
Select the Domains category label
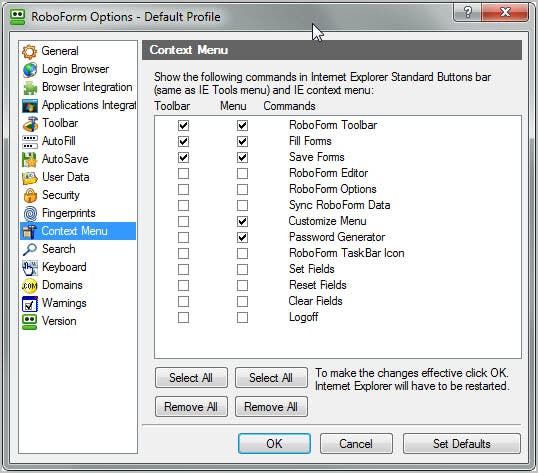coord(62,285)
